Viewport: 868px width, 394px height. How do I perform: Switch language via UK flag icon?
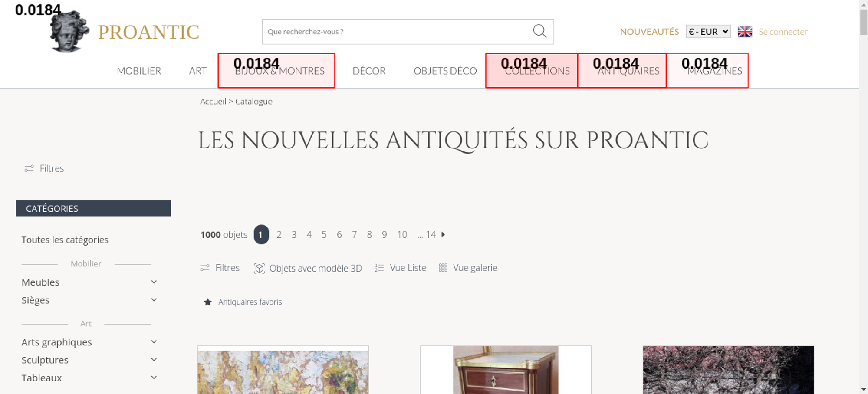pyautogui.click(x=745, y=32)
